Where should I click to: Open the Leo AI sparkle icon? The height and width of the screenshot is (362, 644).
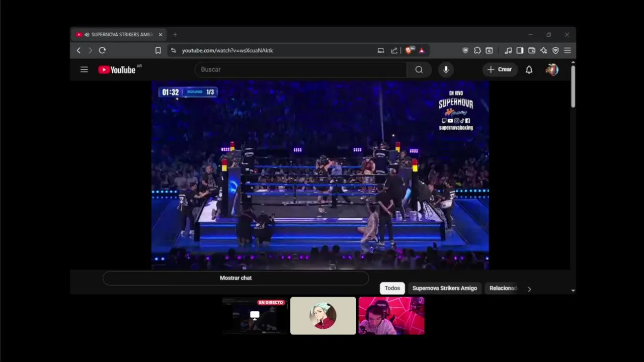click(x=544, y=50)
